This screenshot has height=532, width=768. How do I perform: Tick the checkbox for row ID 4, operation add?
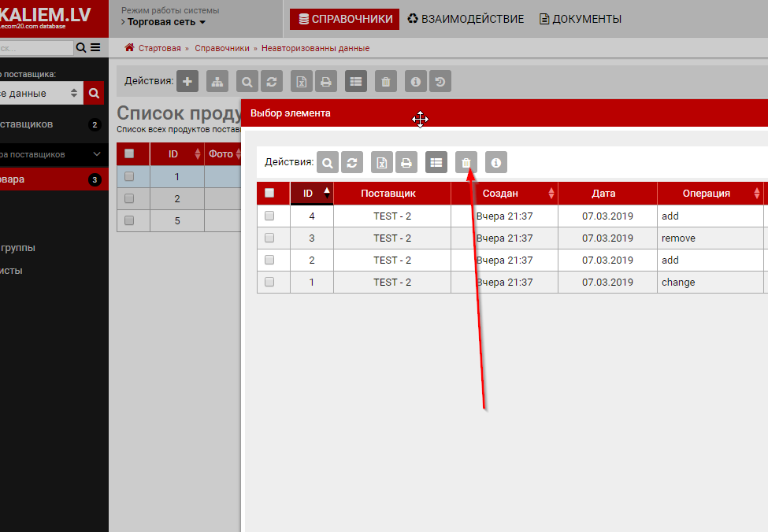pyautogui.click(x=269, y=216)
